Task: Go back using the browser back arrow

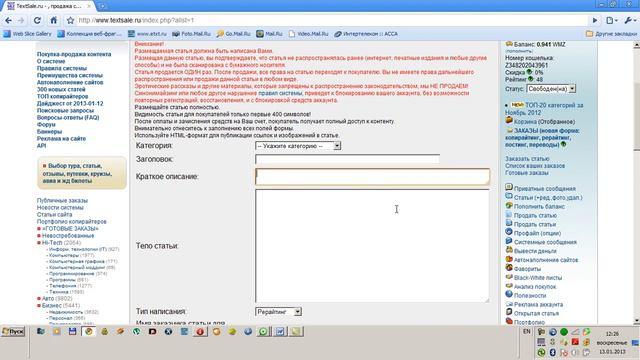Action: (x=8, y=20)
